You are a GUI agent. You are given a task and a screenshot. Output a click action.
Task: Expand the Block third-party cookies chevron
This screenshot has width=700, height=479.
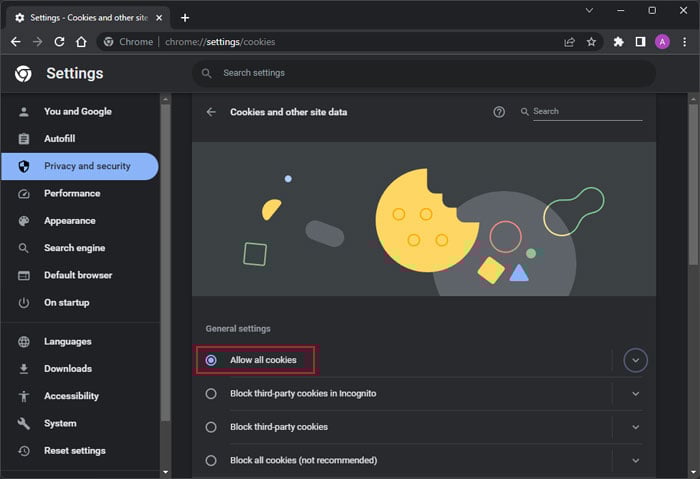point(635,427)
